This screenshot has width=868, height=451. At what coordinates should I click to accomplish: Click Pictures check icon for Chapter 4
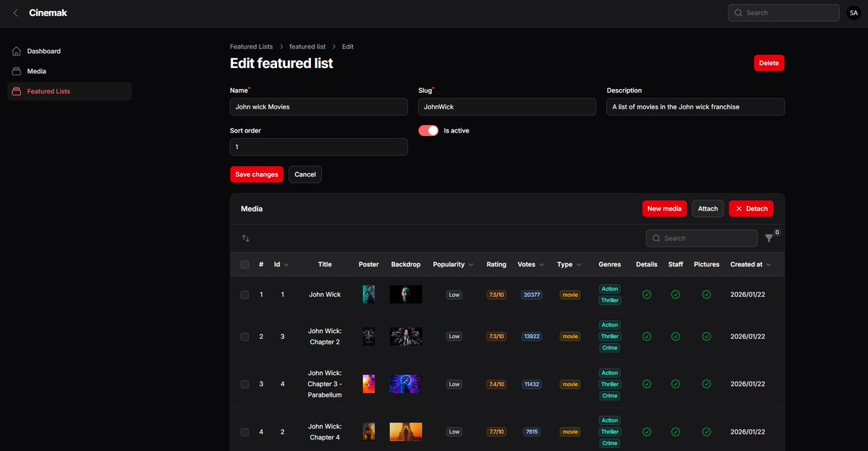(707, 432)
